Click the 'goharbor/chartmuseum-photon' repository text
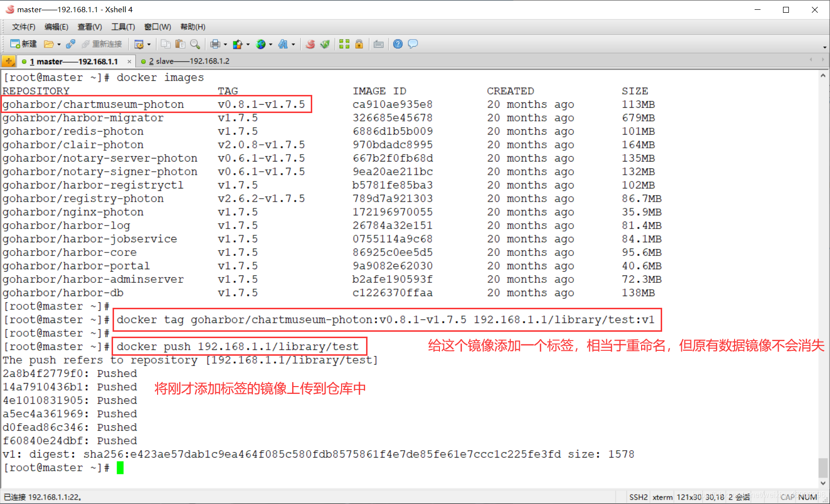Image resolution: width=830 pixels, height=504 pixels. [93, 105]
